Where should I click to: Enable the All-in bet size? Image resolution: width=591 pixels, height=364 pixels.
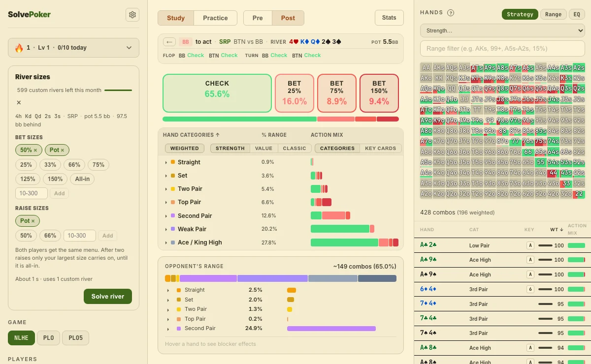tap(82, 179)
